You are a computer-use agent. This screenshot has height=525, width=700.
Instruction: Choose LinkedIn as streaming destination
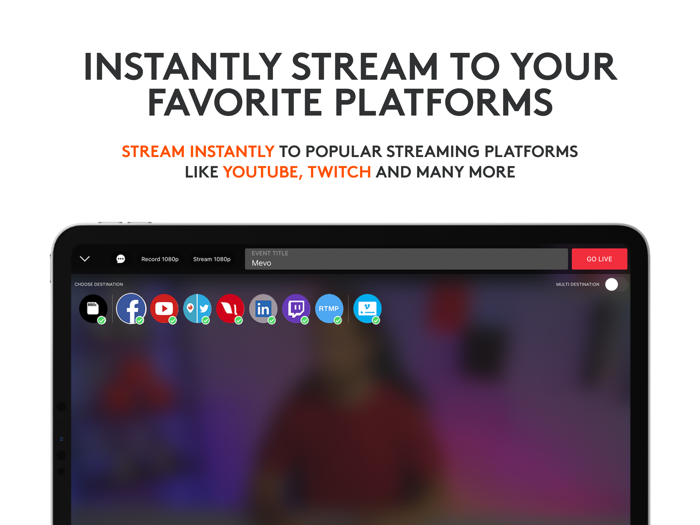[263, 308]
